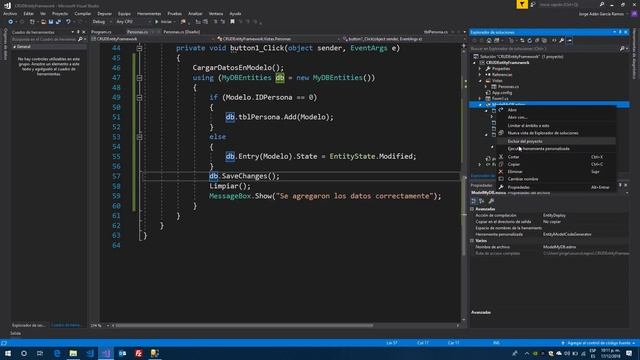The image size is (640, 360).
Task: Collapse the Varios properties category
Action: (472, 241)
